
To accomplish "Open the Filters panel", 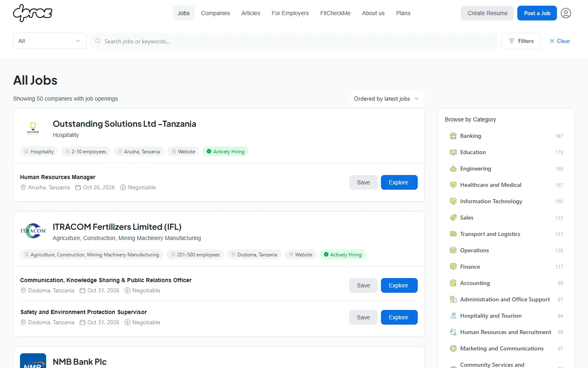I will point(521,41).
